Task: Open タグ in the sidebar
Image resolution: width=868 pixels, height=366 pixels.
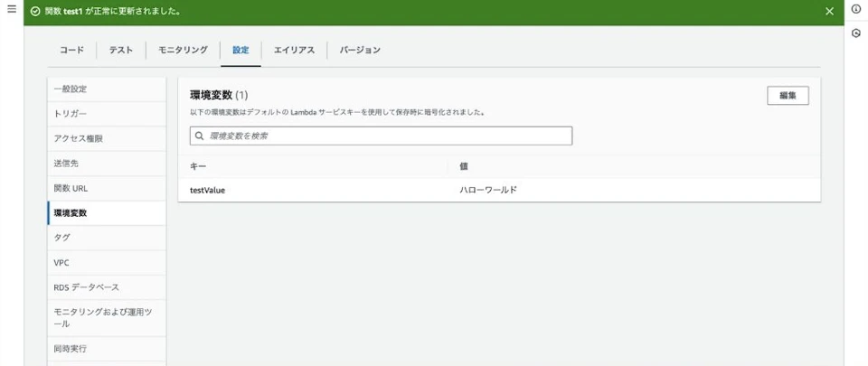Action: coord(107,238)
